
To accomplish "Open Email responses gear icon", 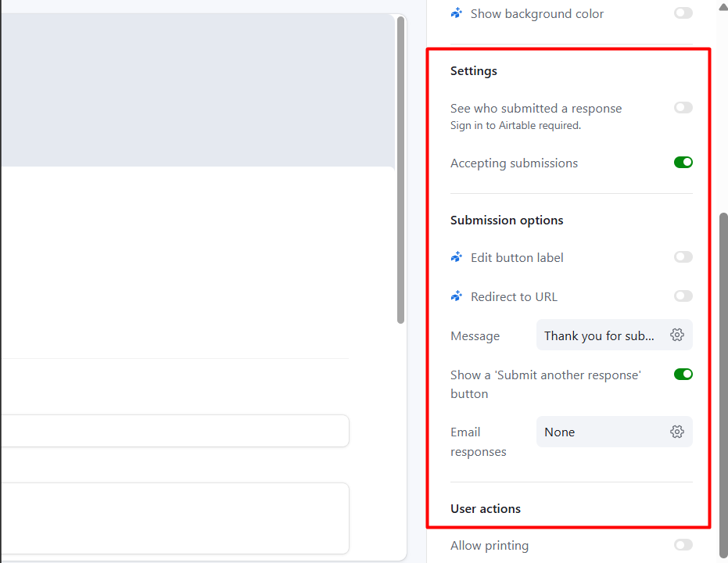I will tap(677, 432).
